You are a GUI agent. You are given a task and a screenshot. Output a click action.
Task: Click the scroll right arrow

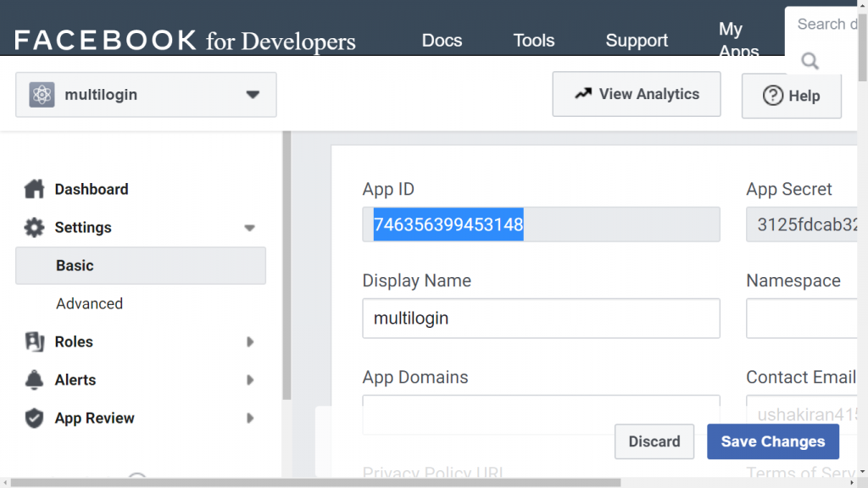(853, 483)
